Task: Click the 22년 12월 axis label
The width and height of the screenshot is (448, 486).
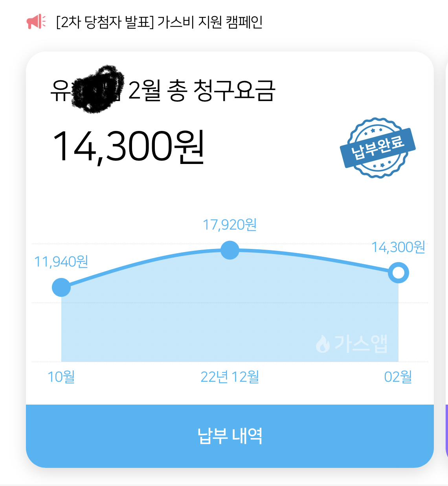Action: 230,377
